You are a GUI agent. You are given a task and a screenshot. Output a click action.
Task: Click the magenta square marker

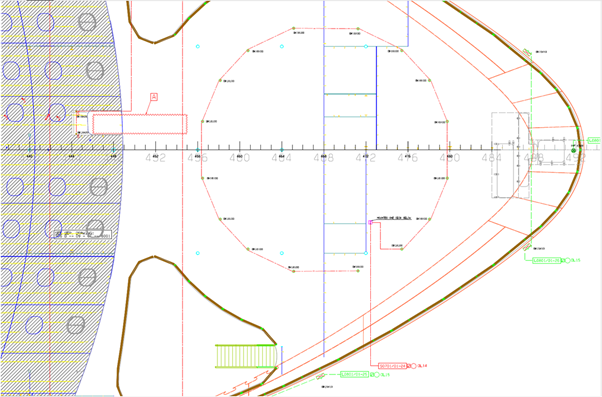(x=370, y=222)
